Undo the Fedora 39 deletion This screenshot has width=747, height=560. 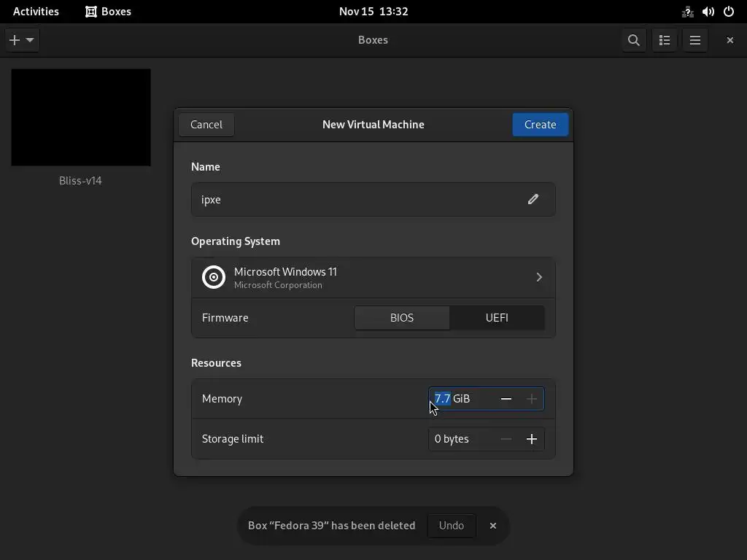tap(451, 526)
